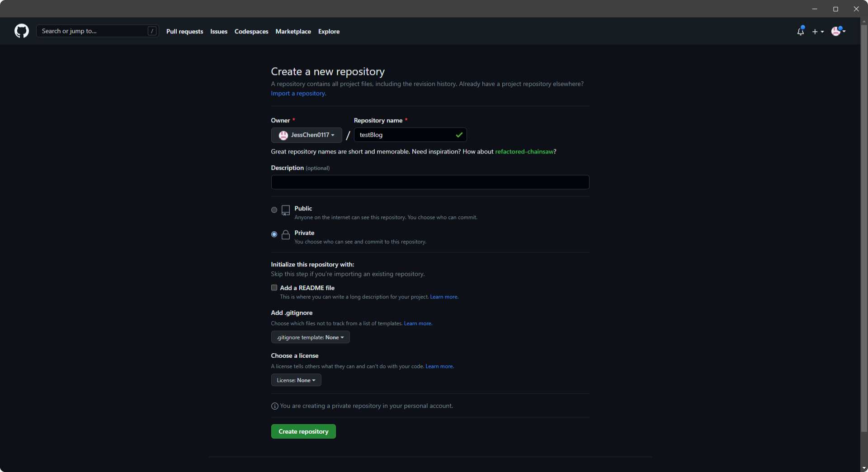
Task: Open license Learn more link
Action: (x=439, y=367)
